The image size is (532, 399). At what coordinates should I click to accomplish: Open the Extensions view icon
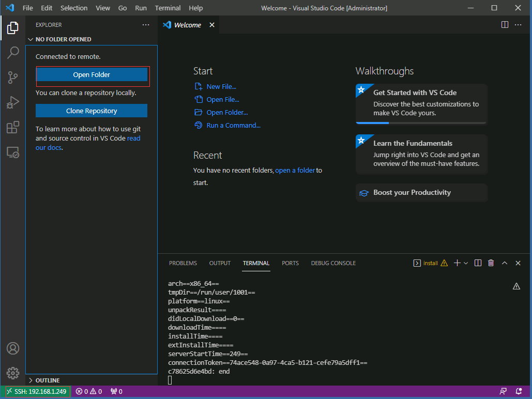tap(12, 127)
